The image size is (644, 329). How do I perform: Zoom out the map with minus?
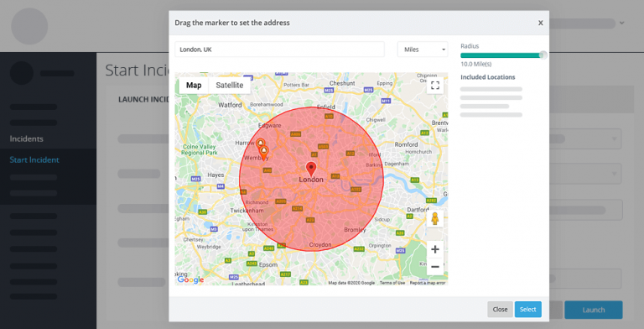(435, 267)
